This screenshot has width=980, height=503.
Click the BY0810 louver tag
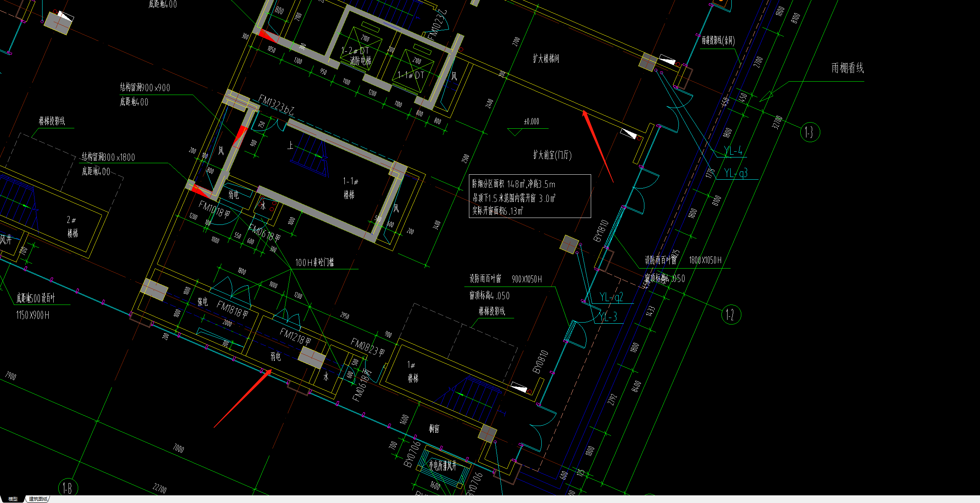coord(540,362)
